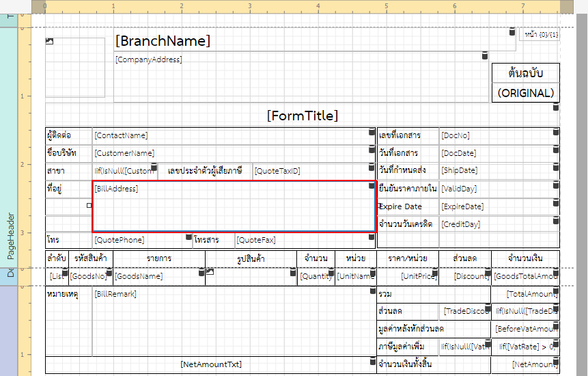Click the จำนวนเงินทั้งสิ้น label
The height and width of the screenshot is (376, 588).
click(434, 364)
